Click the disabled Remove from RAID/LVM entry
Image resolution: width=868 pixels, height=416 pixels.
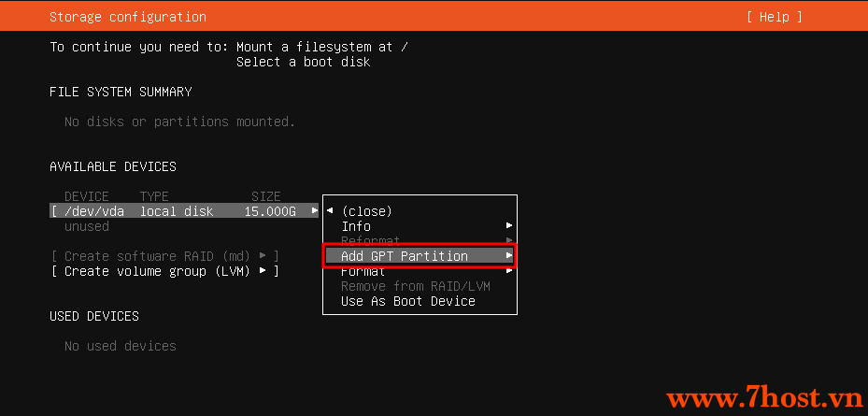(x=415, y=286)
